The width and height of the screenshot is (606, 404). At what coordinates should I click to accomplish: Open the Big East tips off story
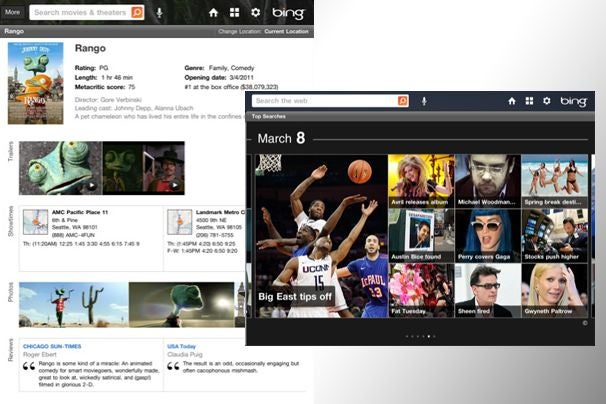[x=322, y=236]
